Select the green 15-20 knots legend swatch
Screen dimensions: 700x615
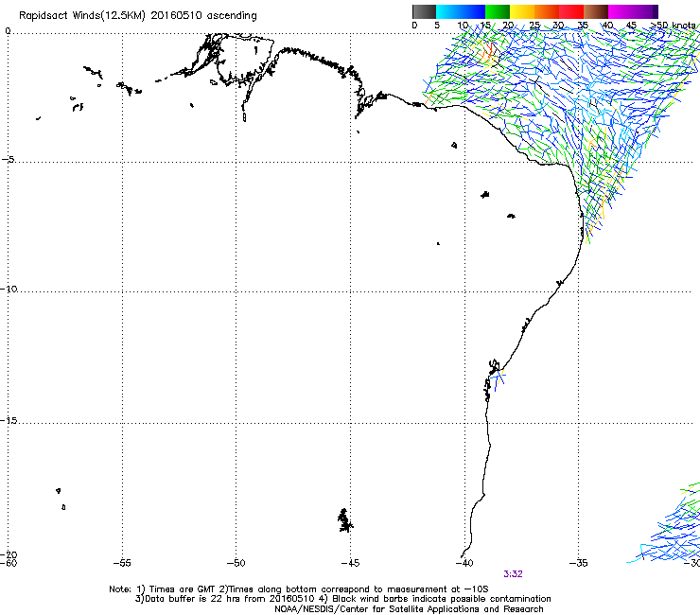pos(498,11)
